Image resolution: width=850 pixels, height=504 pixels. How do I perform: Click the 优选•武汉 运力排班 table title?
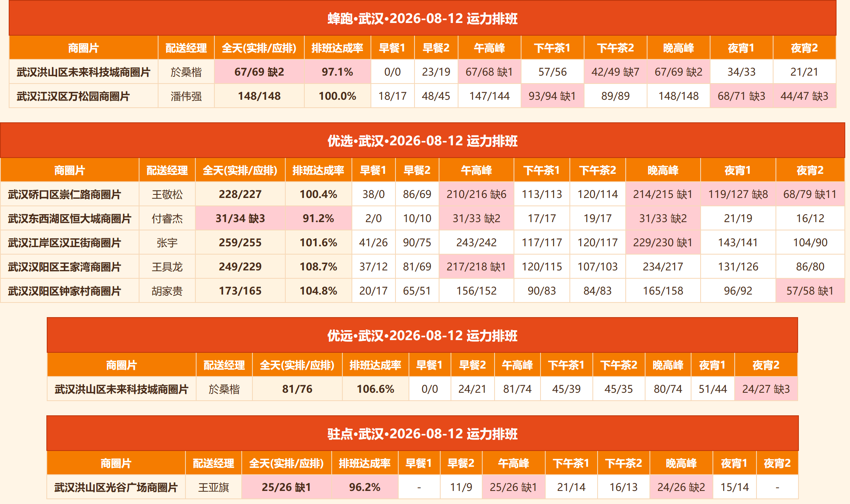(422, 141)
